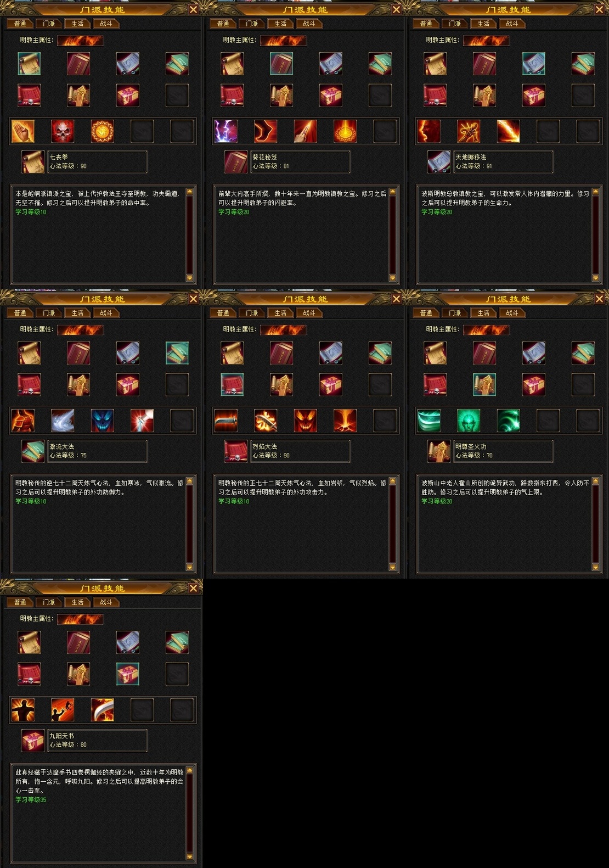Screen dimensions: 609x868
Task: Click the 激流大法 心法等级 name box
Action: click(97, 451)
